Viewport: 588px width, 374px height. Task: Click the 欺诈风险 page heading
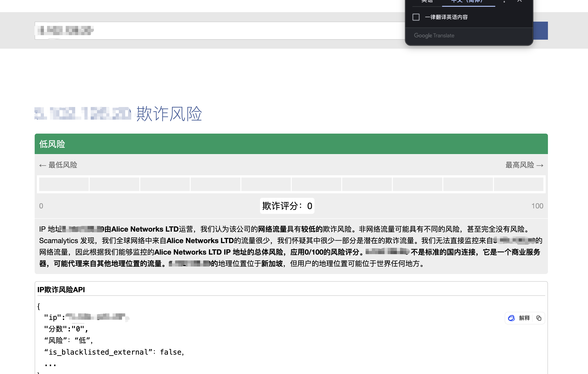(x=169, y=114)
